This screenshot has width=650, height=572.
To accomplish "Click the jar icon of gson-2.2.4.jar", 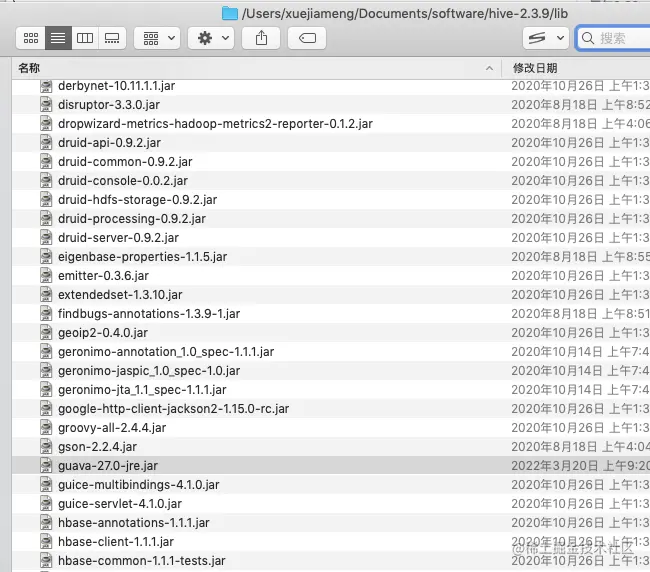I will point(46,447).
